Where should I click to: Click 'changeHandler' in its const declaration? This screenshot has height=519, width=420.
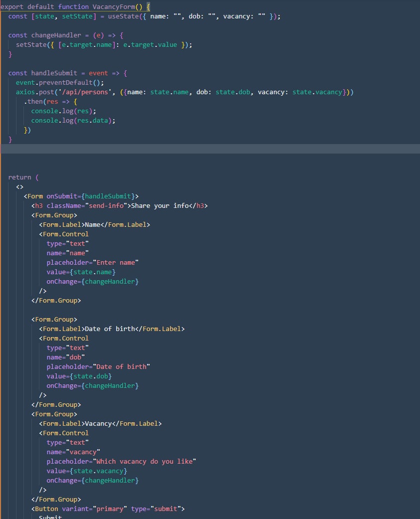[x=56, y=35]
